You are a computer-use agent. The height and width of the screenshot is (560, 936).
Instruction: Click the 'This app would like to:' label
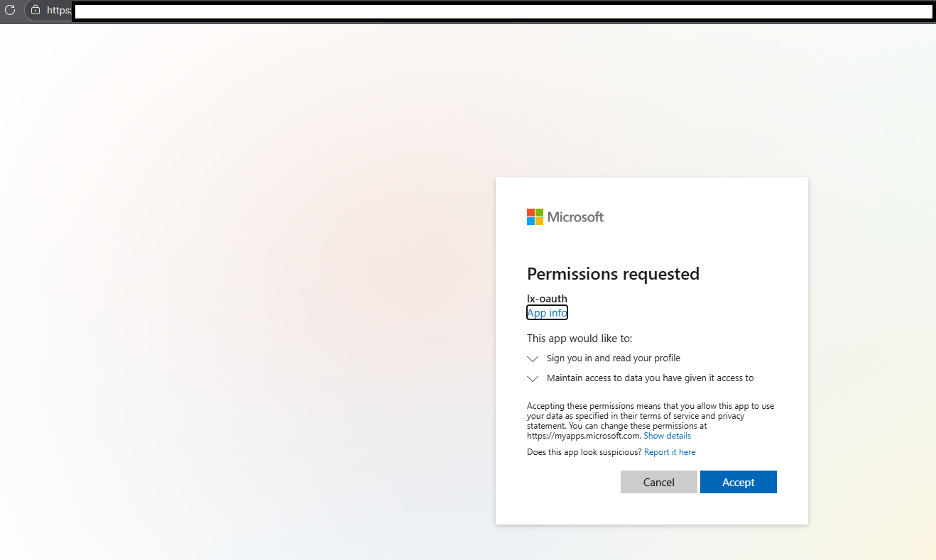point(579,339)
